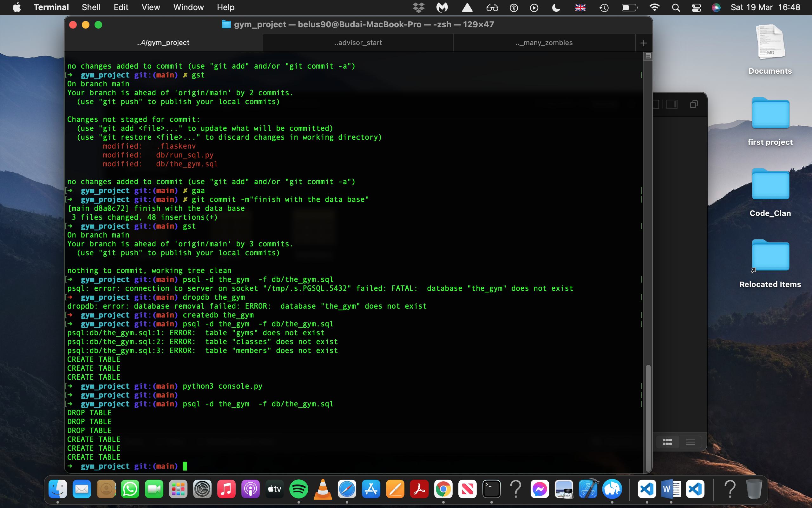Open the Window menu

pos(188,7)
